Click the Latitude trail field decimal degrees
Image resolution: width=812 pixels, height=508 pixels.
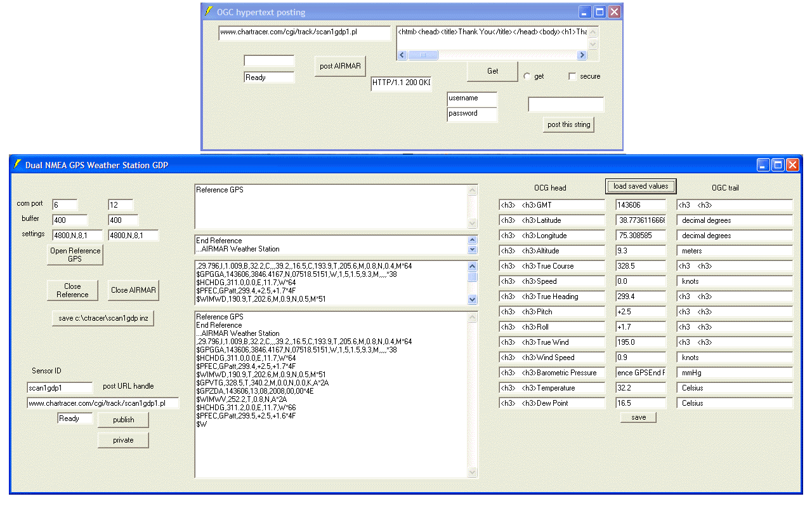(x=735, y=220)
